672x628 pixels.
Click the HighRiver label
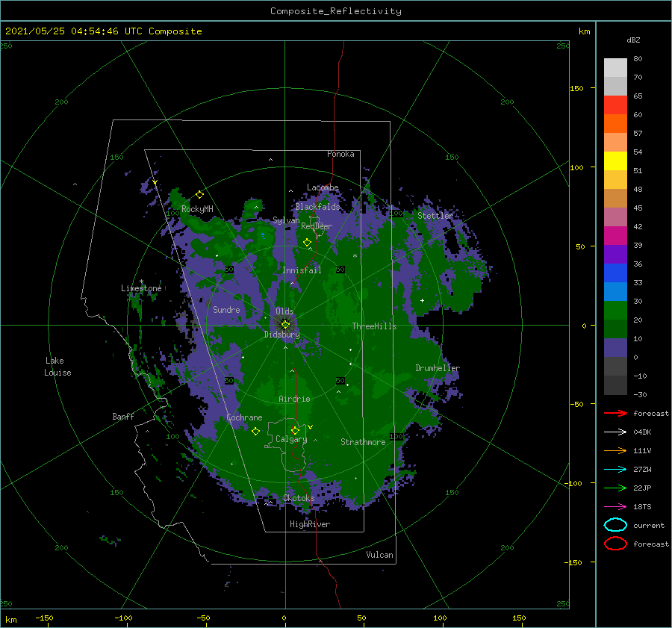click(x=310, y=524)
